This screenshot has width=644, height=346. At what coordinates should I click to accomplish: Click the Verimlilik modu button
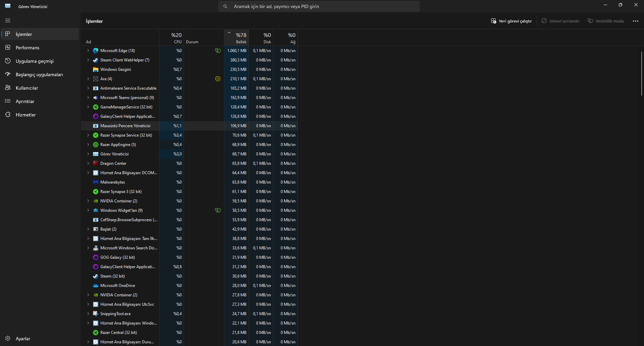[606, 21]
